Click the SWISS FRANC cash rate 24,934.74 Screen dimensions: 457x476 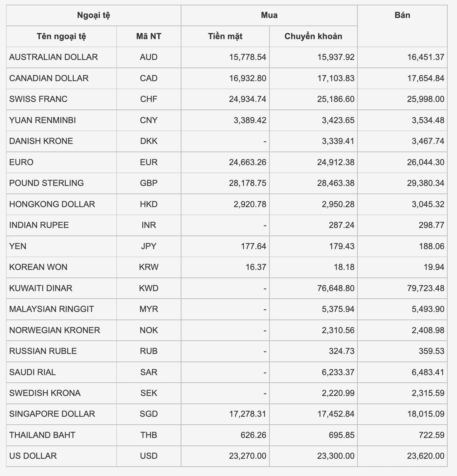[x=248, y=99]
